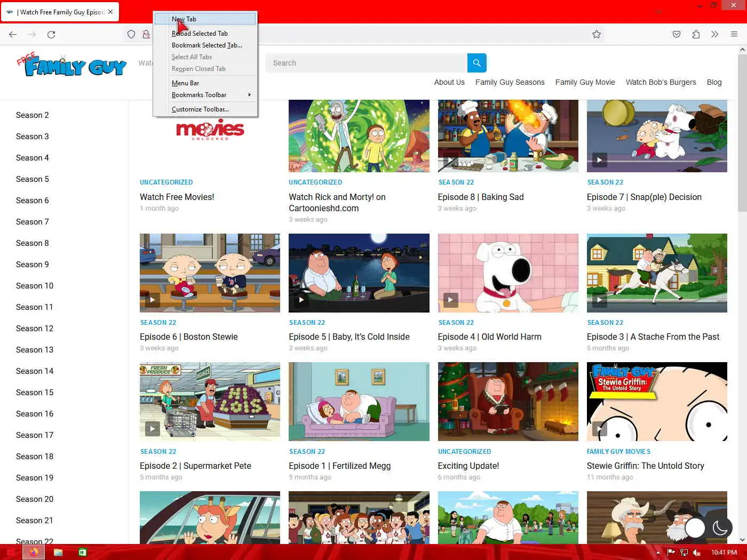
Task: Show more tools with the double-chevron icon
Action: 715,34
